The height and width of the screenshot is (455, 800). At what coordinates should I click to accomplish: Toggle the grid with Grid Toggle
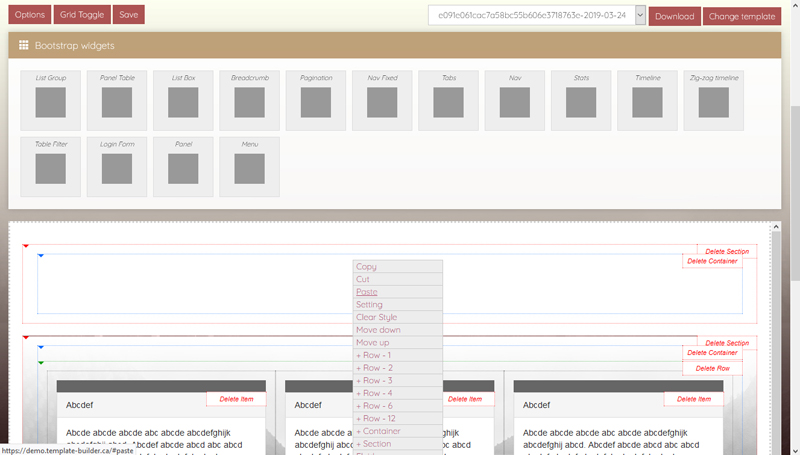[81, 15]
